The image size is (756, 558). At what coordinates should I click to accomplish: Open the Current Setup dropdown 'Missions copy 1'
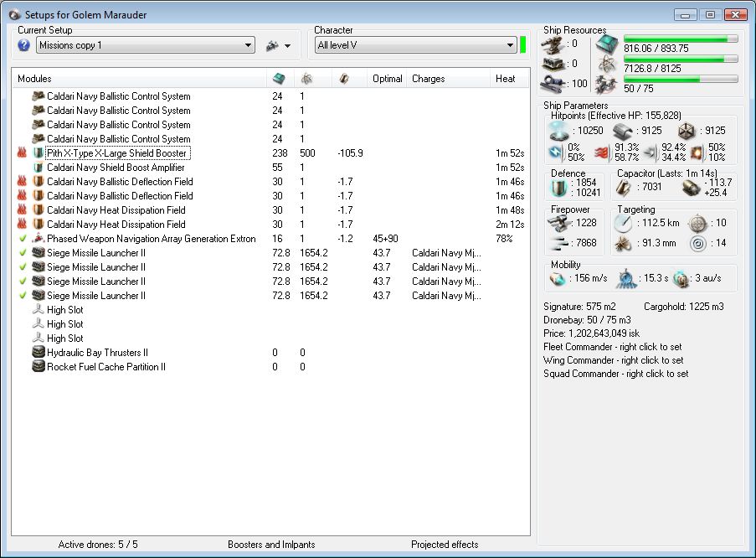[146, 45]
